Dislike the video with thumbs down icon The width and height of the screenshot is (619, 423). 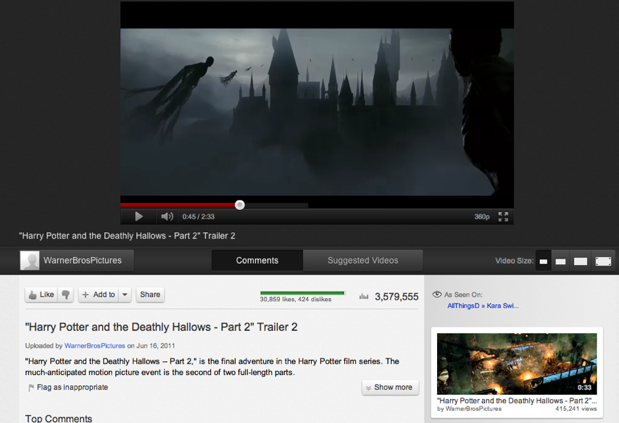66,295
